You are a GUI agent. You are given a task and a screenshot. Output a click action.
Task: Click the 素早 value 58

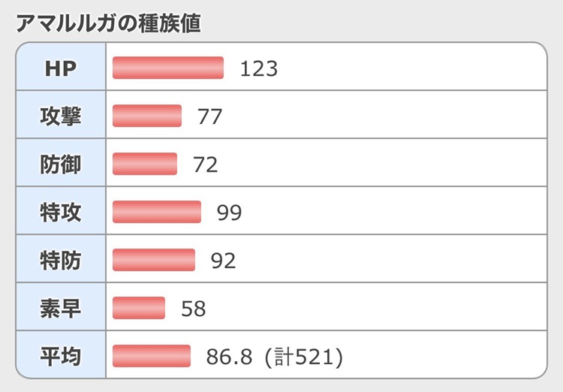[194, 309]
